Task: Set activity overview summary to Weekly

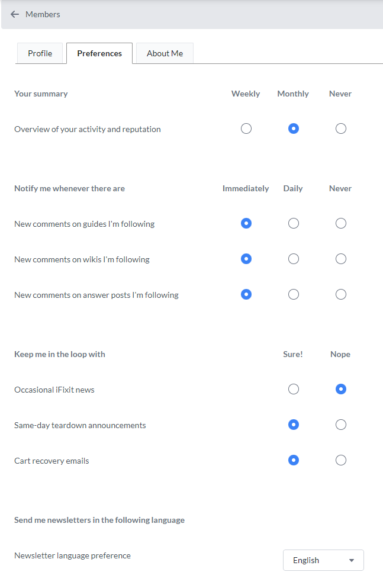Action: (x=246, y=128)
